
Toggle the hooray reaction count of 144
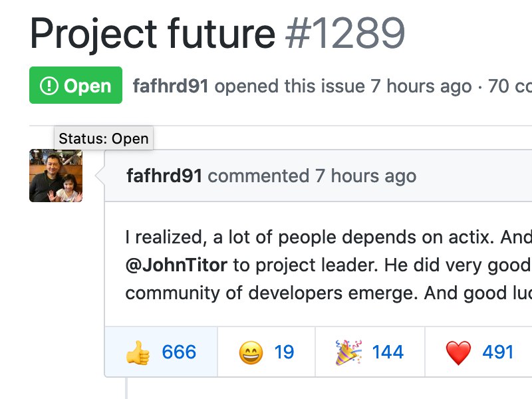pyautogui.click(x=388, y=352)
